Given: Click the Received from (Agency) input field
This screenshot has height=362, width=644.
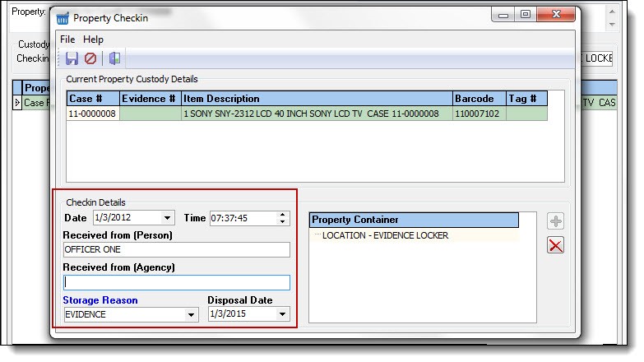Looking at the screenshot, I should coord(177,282).
